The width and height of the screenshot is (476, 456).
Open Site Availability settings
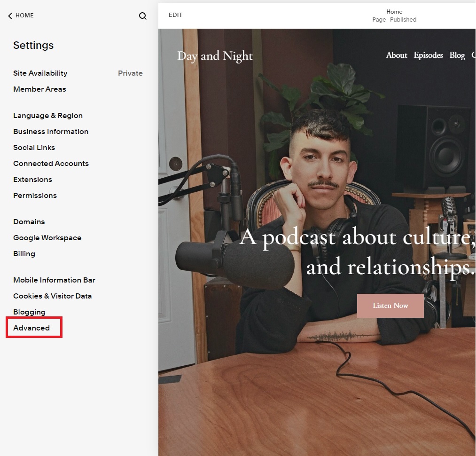click(40, 73)
